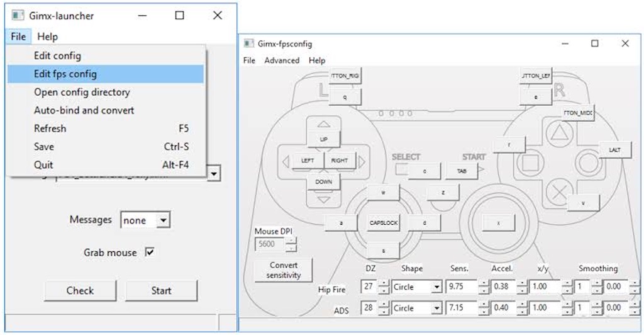644x335 pixels.
Task: Click the DOWN d-pad binding button
Action: click(324, 182)
